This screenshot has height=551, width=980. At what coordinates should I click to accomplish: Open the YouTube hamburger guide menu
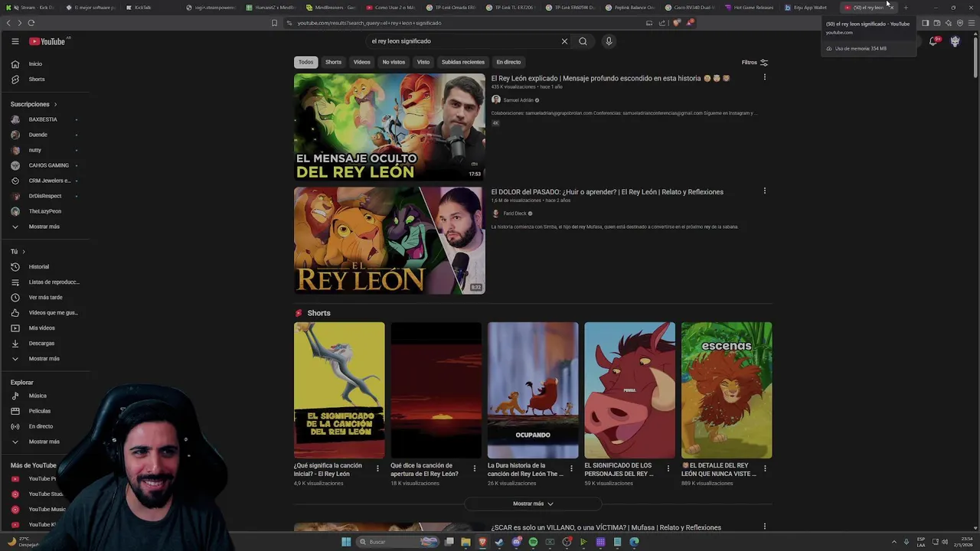tap(15, 41)
